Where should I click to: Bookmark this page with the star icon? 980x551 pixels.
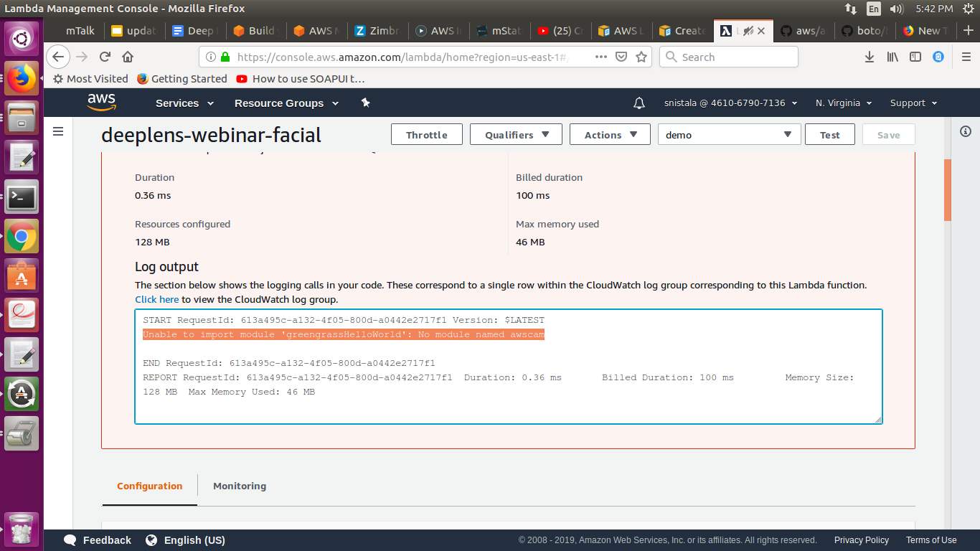coord(641,57)
